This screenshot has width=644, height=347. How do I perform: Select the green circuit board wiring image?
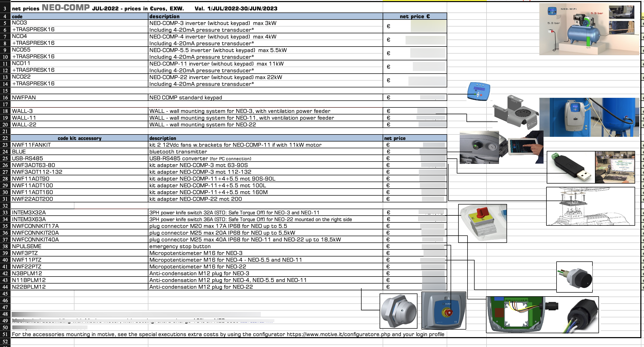point(522,315)
